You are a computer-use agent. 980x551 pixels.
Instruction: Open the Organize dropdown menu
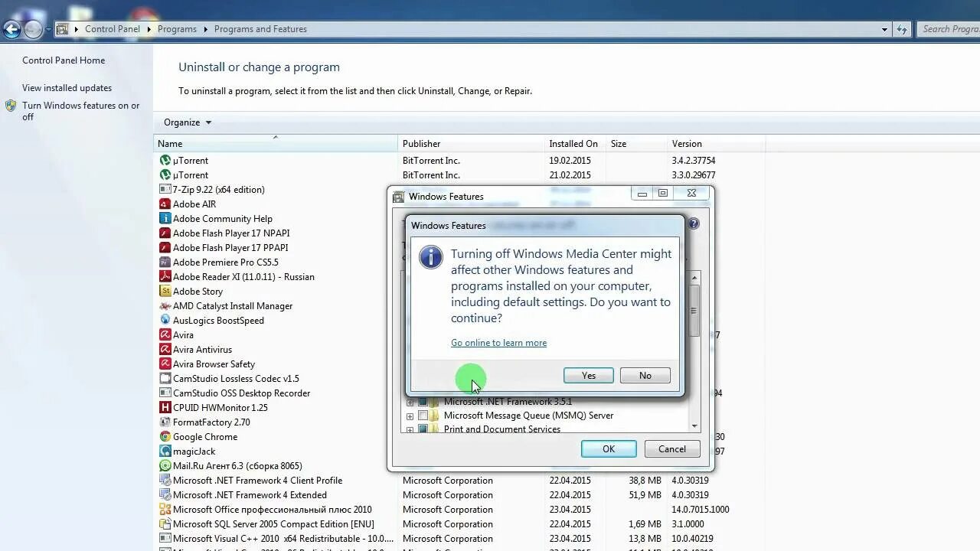(x=188, y=122)
